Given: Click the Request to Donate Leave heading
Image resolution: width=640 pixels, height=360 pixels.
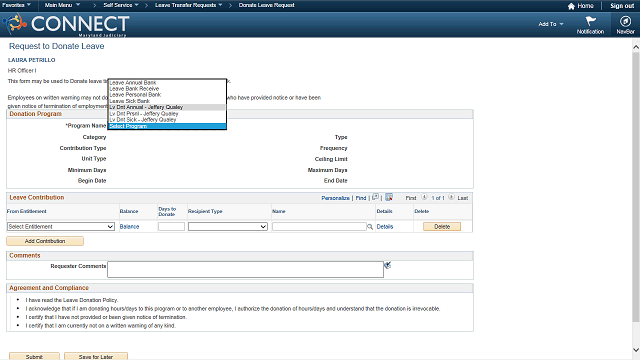Looking at the screenshot, I should click(x=57, y=46).
